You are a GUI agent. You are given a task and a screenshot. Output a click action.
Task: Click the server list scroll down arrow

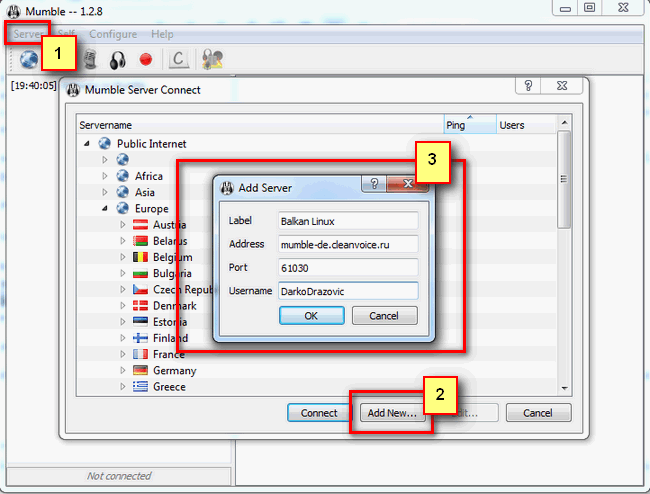[x=564, y=388]
